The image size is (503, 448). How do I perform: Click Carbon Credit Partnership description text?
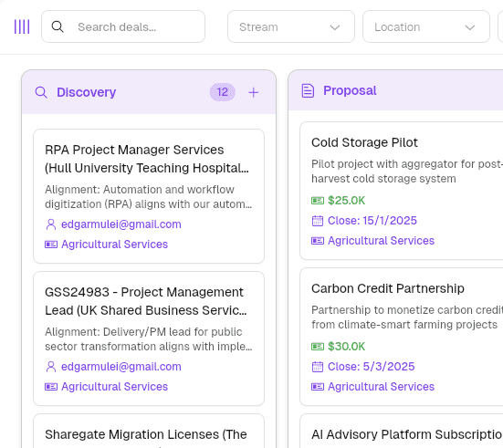tap(407, 318)
